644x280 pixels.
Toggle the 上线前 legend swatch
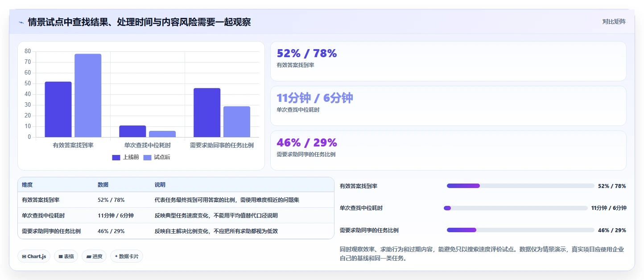click(x=116, y=157)
